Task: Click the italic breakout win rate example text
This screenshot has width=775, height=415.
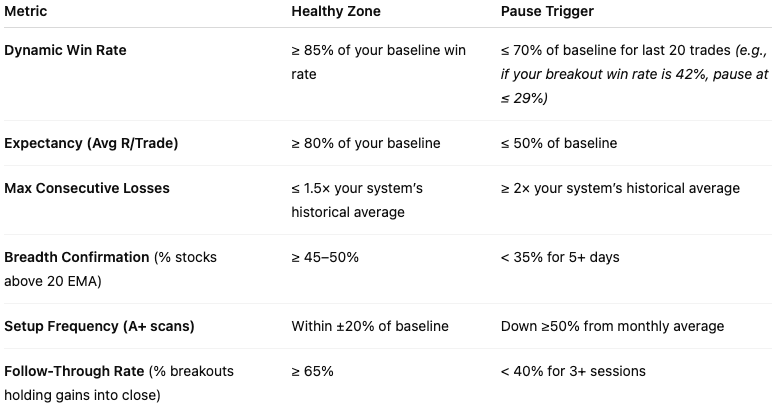Action: (x=635, y=74)
